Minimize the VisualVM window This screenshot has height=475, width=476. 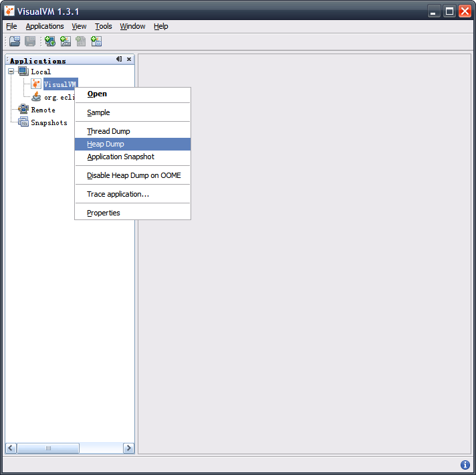pyautogui.click(x=434, y=11)
